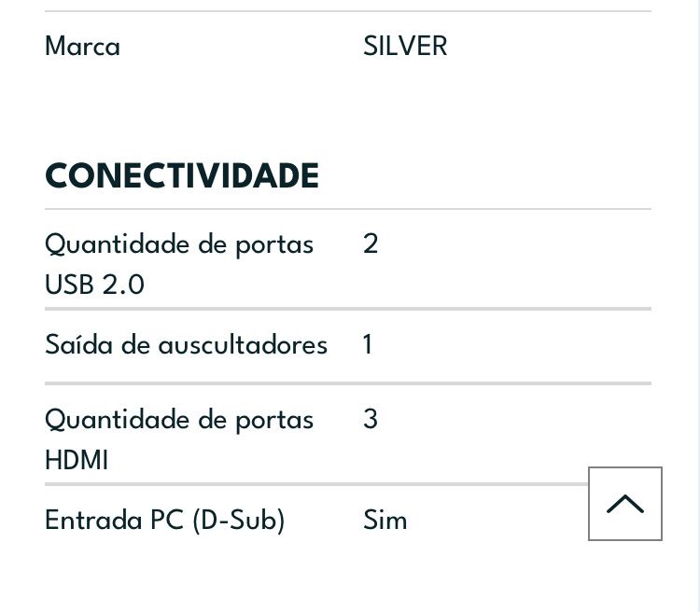Click the Marca label
The image size is (700, 612).
(82, 46)
